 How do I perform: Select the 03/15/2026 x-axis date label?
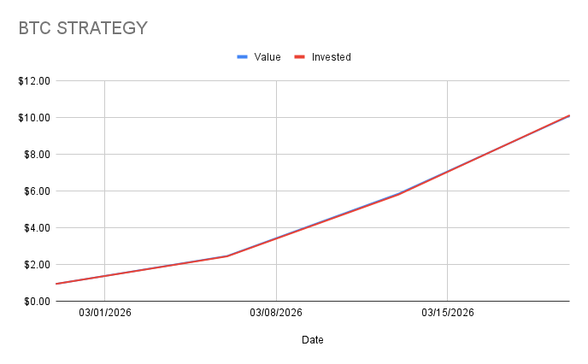click(x=448, y=314)
